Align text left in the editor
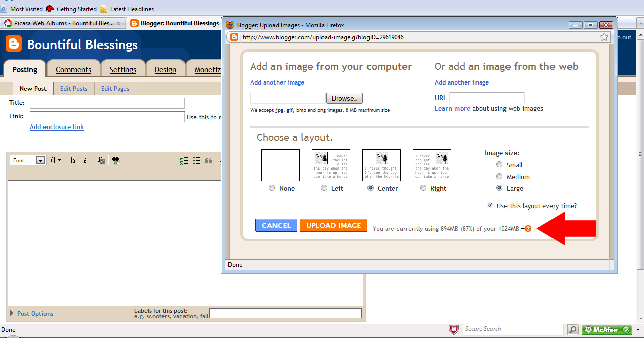The width and height of the screenshot is (644, 338). coord(131,160)
